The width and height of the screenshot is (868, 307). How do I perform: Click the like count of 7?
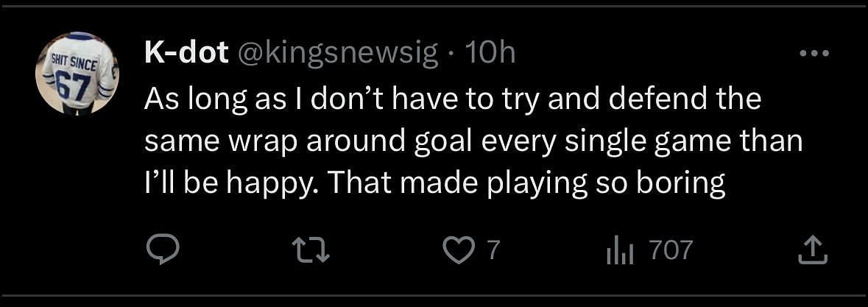point(493,251)
